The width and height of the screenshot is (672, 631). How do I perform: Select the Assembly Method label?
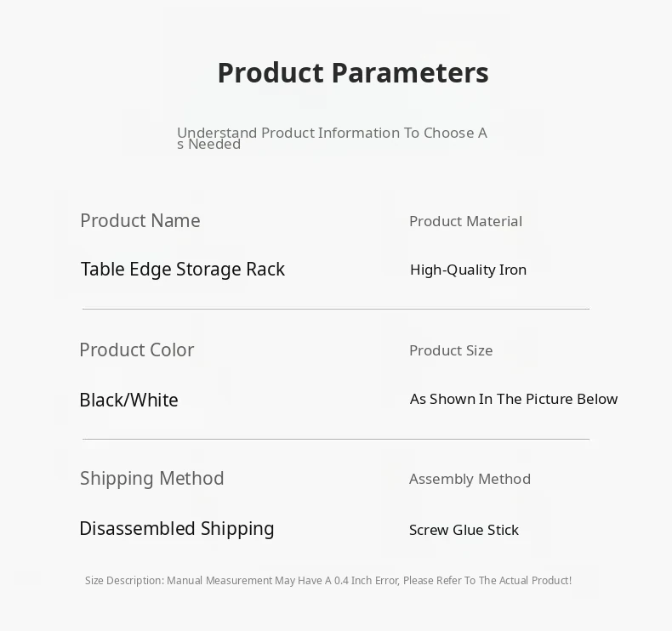470,479
